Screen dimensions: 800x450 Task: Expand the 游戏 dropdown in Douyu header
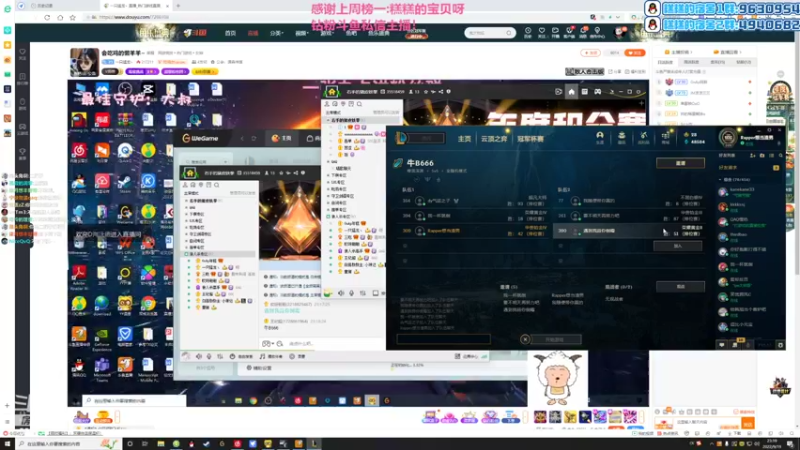coord(327,33)
